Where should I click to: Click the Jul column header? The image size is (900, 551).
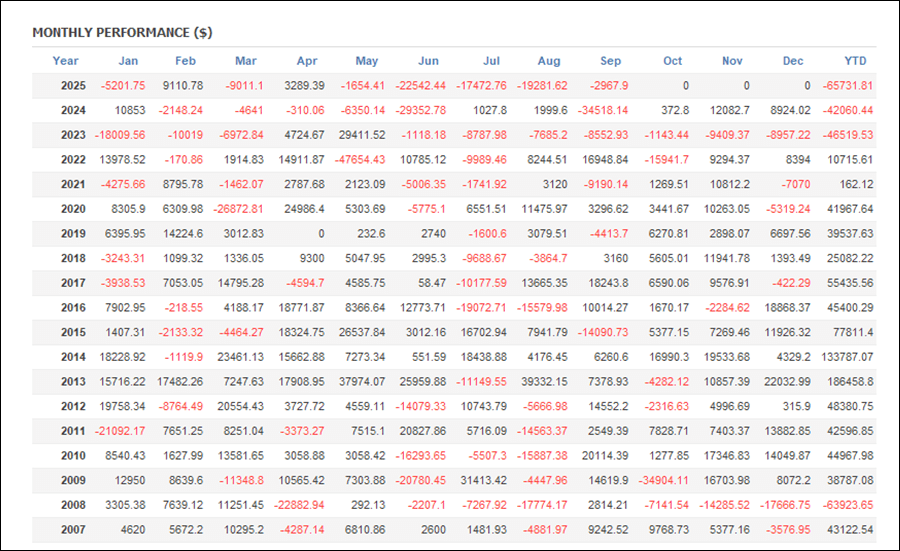490,61
